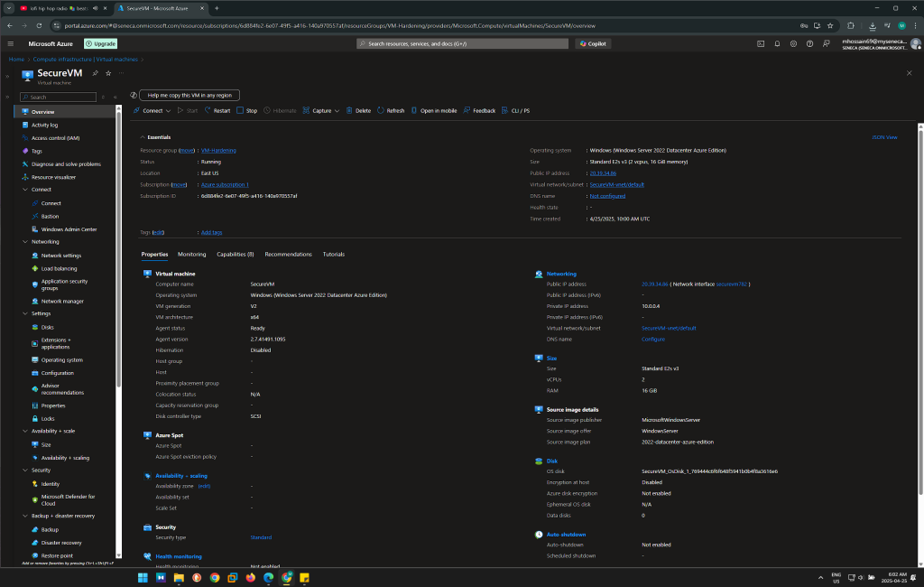Open portal settings gear

(793, 43)
